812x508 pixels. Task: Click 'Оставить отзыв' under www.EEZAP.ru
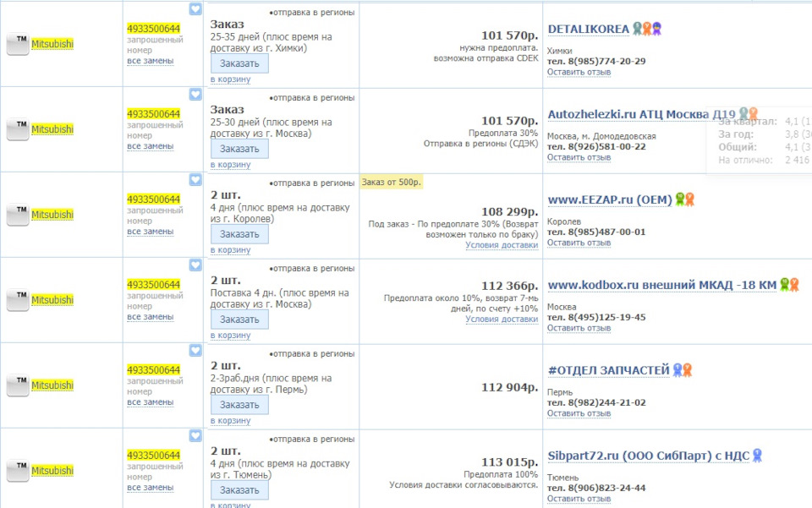point(579,243)
